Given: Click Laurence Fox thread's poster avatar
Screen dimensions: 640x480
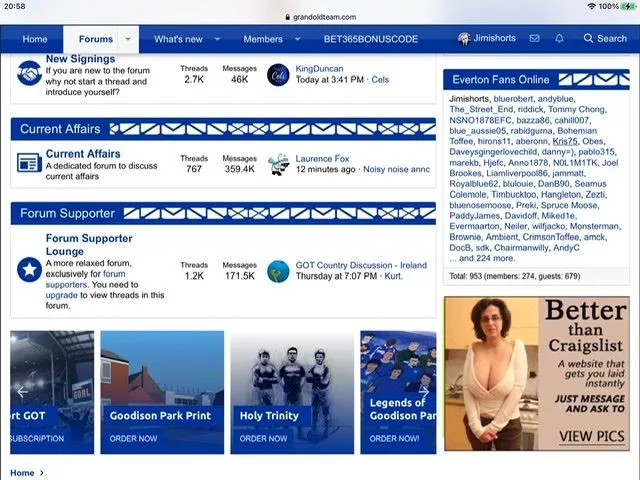Looking at the screenshot, I should [x=278, y=162].
